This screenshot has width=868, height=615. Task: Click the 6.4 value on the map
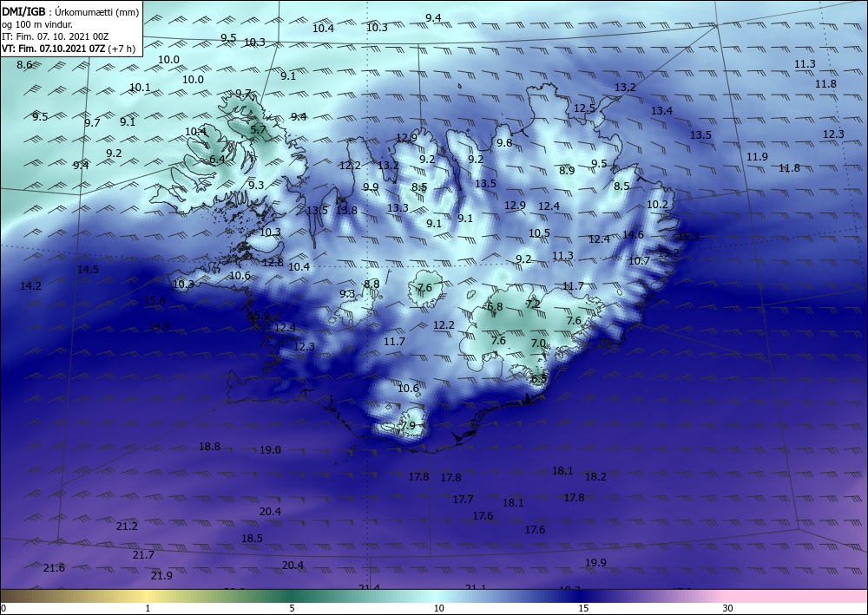(x=217, y=160)
